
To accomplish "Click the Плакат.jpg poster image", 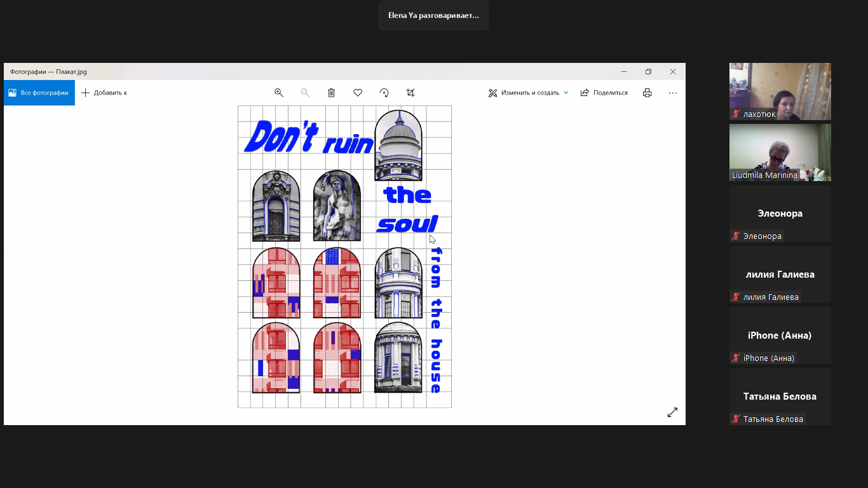I will (344, 257).
